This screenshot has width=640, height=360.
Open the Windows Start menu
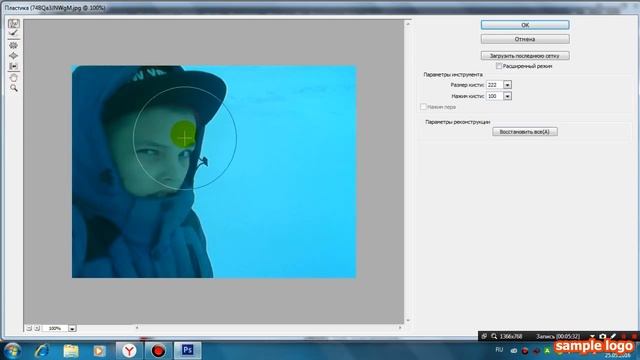[11, 351]
